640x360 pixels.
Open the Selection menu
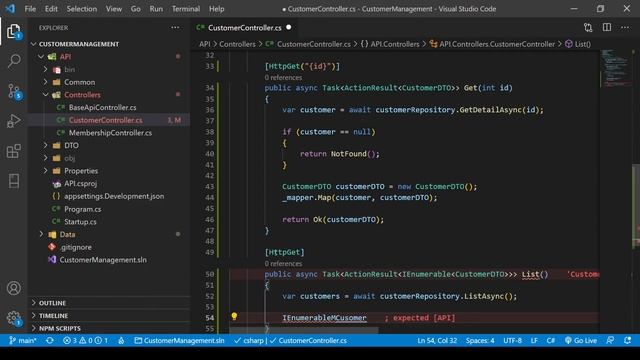[82, 9]
